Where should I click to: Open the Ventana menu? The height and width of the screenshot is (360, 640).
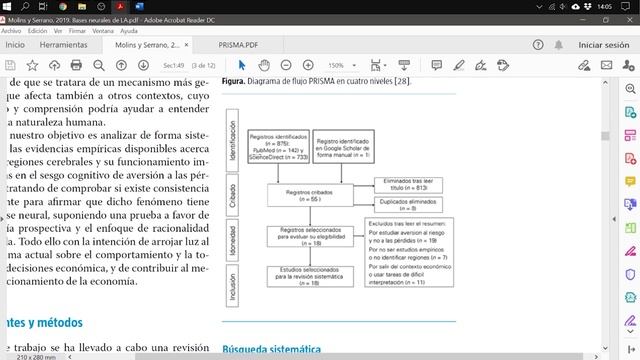pos(103,31)
